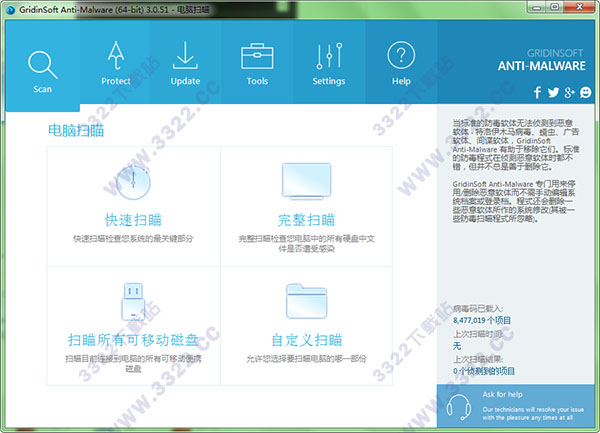Close the GridinSoft Anti-Malware window
600x433 pixels.
[x=579, y=7]
